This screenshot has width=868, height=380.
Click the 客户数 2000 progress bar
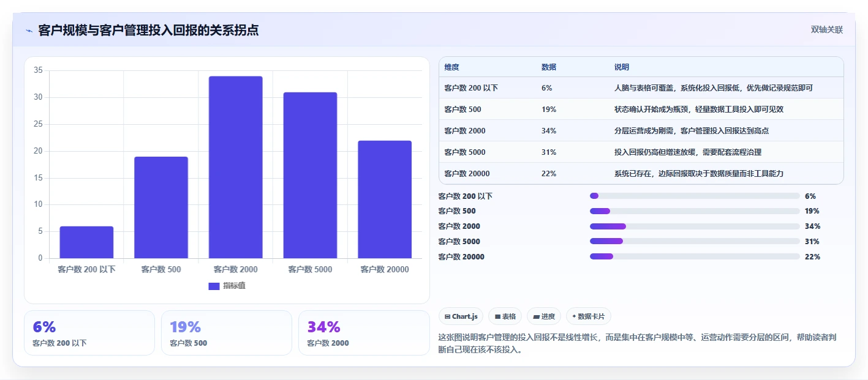(695, 226)
